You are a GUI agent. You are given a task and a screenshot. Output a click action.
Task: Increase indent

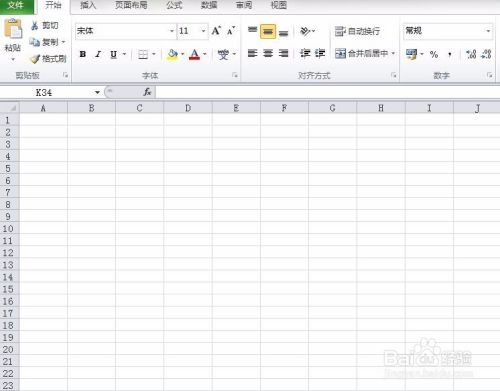coord(320,53)
